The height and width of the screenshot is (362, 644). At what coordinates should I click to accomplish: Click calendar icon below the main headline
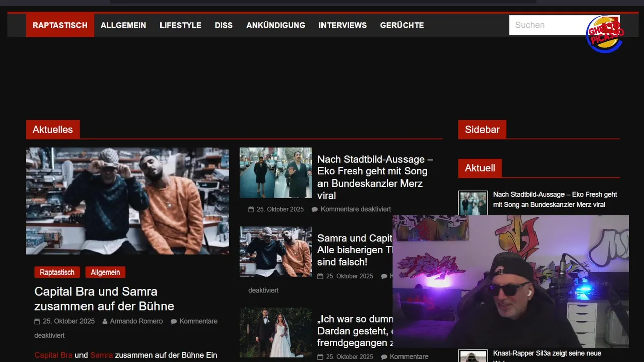click(37, 321)
